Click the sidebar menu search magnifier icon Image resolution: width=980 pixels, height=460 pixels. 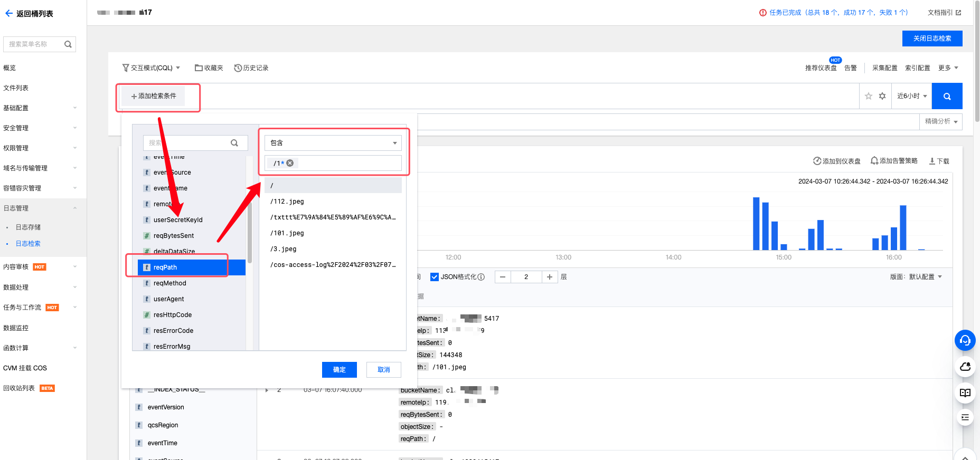[68, 44]
